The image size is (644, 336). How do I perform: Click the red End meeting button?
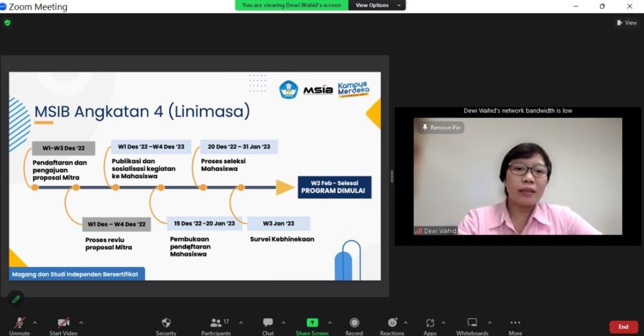(x=623, y=327)
